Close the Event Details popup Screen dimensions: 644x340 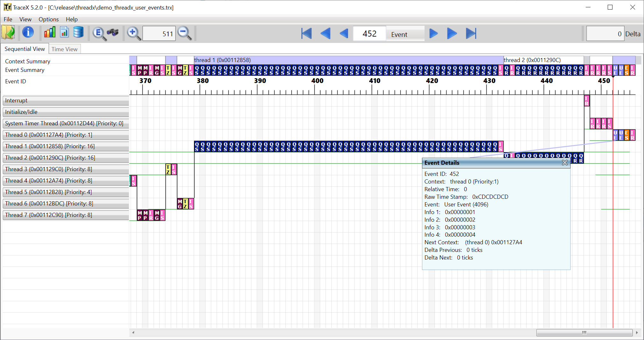pos(565,163)
